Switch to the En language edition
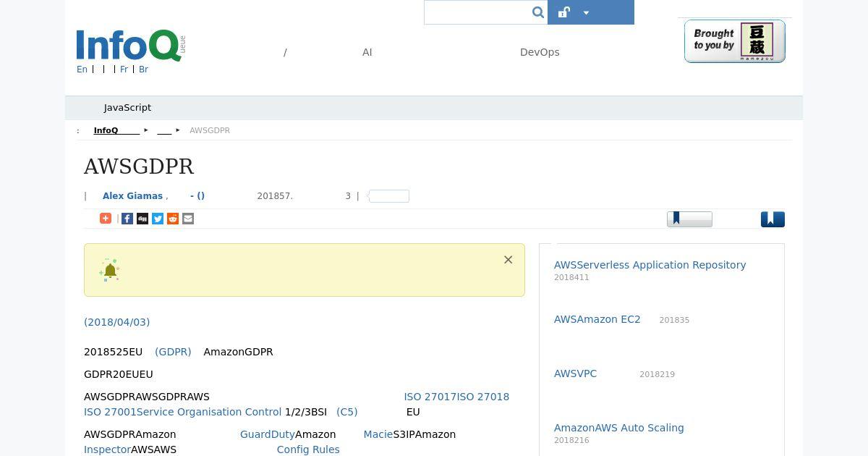The width and height of the screenshot is (868, 456). click(82, 69)
